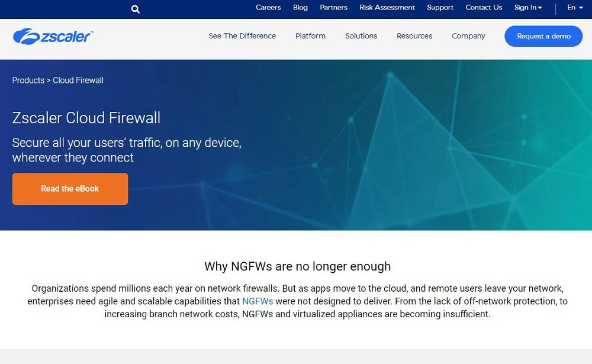Image resolution: width=592 pixels, height=364 pixels.
Task: Click the Zscaler logo
Action: (x=52, y=36)
